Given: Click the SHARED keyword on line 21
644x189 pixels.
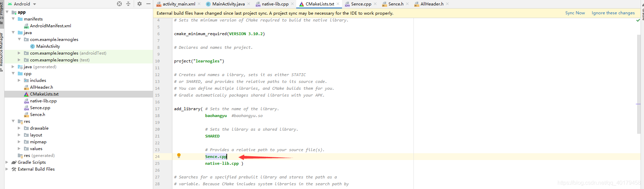Looking at the screenshot, I should pos(212,136).
